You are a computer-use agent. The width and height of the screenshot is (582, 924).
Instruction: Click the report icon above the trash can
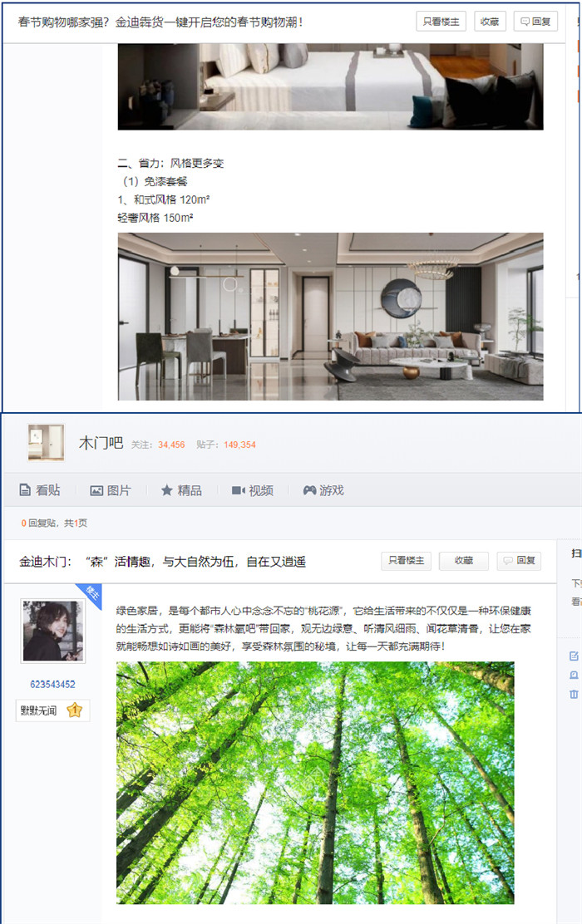coord(574,676)
